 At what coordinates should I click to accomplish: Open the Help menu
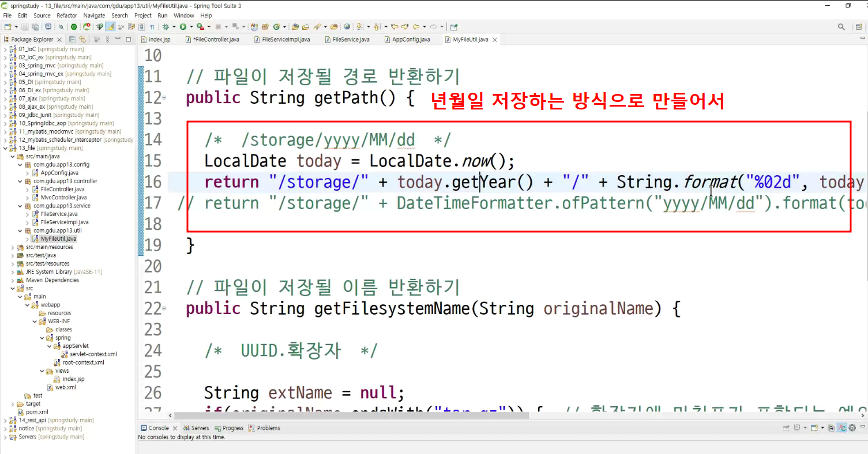[206, 16]
